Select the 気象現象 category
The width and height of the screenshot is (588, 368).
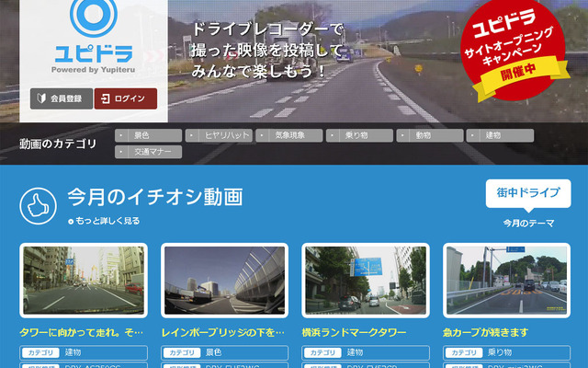coord(289,135)
